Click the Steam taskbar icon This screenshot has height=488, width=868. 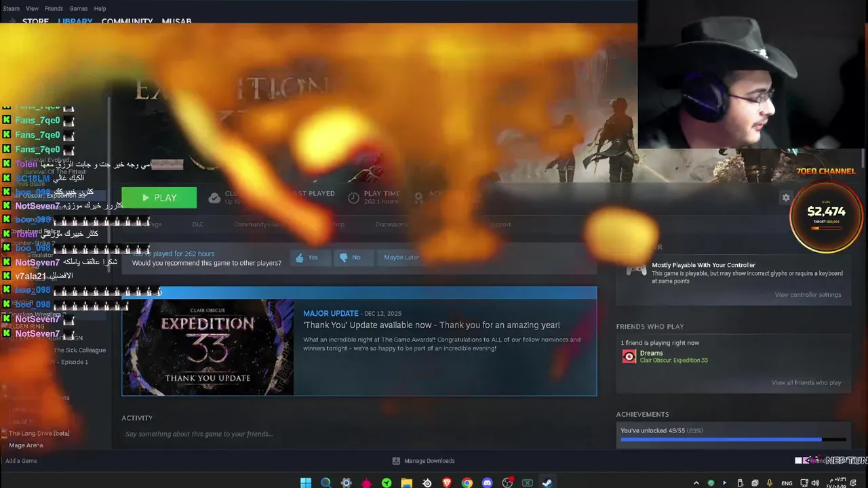(x=547, y=483)
